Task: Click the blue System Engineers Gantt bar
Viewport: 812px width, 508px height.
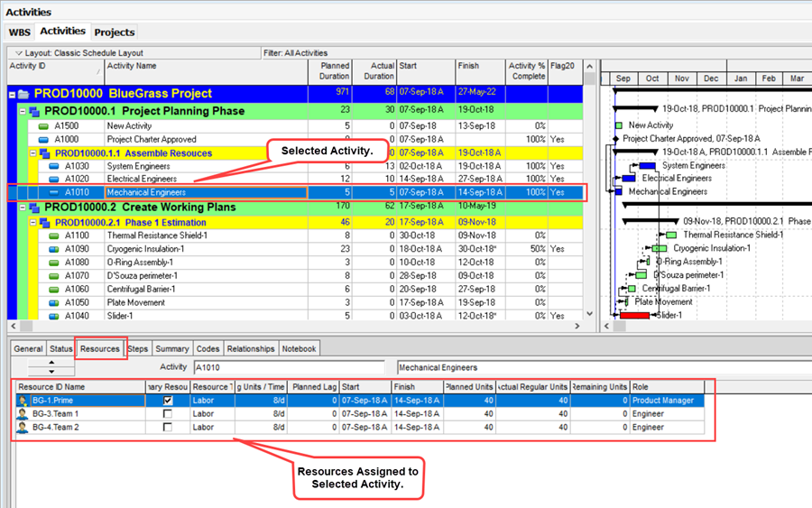Action: click(x=647, y=166)
